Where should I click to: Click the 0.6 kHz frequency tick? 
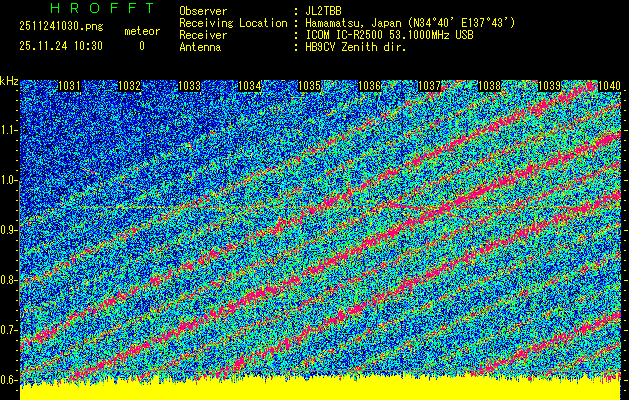click(9, 380)
